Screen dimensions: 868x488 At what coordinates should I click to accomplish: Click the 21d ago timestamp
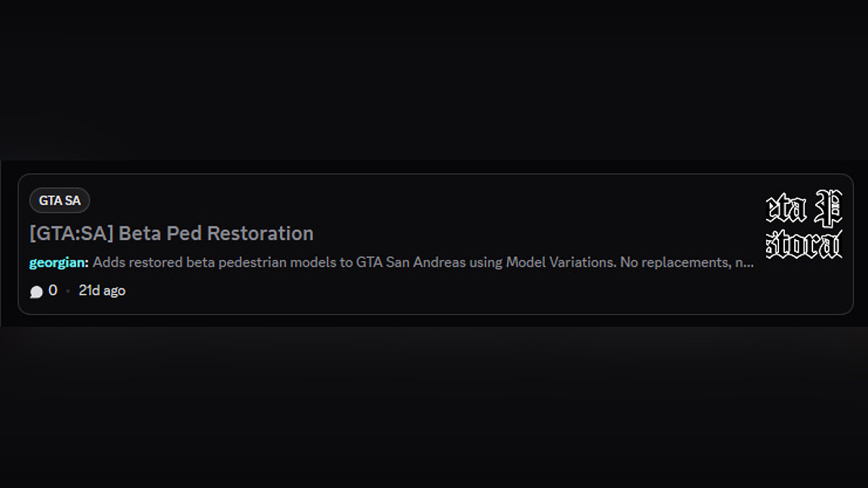(102, 291)
